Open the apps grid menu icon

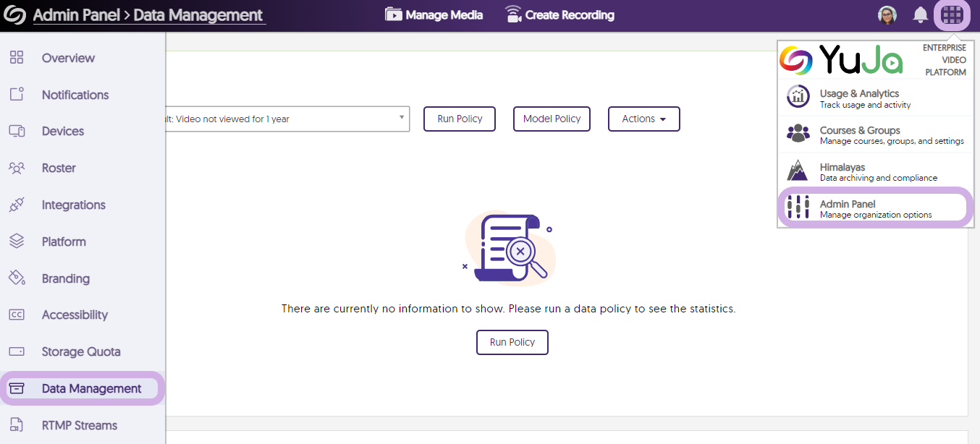pos(952,15)
